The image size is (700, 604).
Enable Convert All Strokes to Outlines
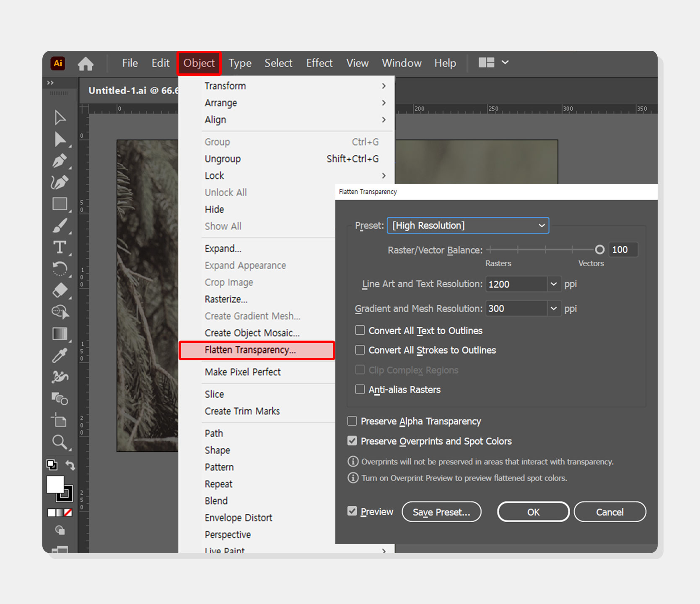360,350
